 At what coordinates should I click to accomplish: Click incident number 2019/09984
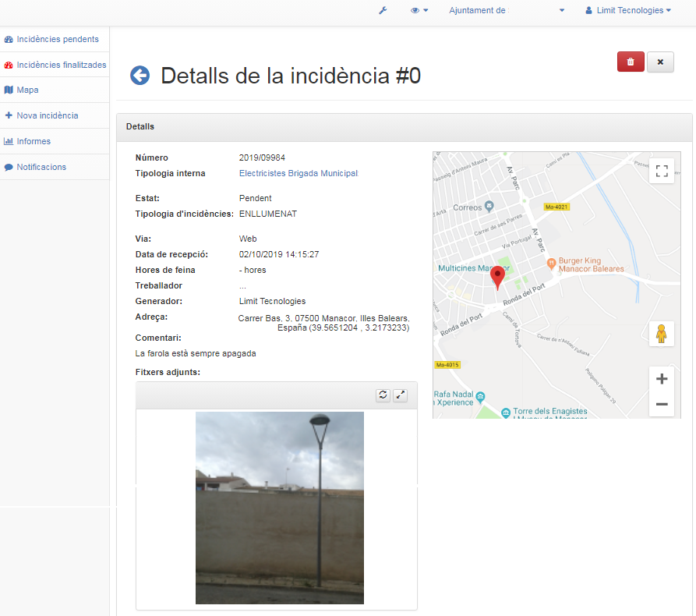click(x=262, y=158)
